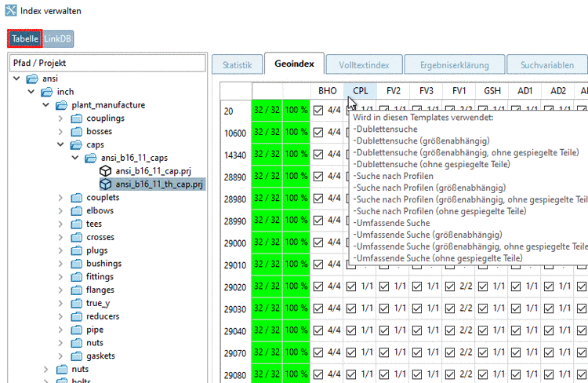Image resolution: width=588 pixels, height=383 pixels.
Task: Click the couplings folder icon
Action: 77,119
